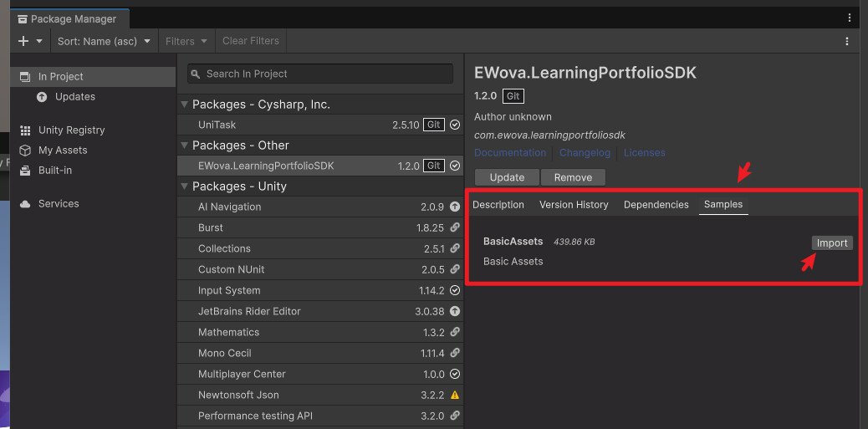Click Input System installed checkmark icon

click(x=455, y=291)
